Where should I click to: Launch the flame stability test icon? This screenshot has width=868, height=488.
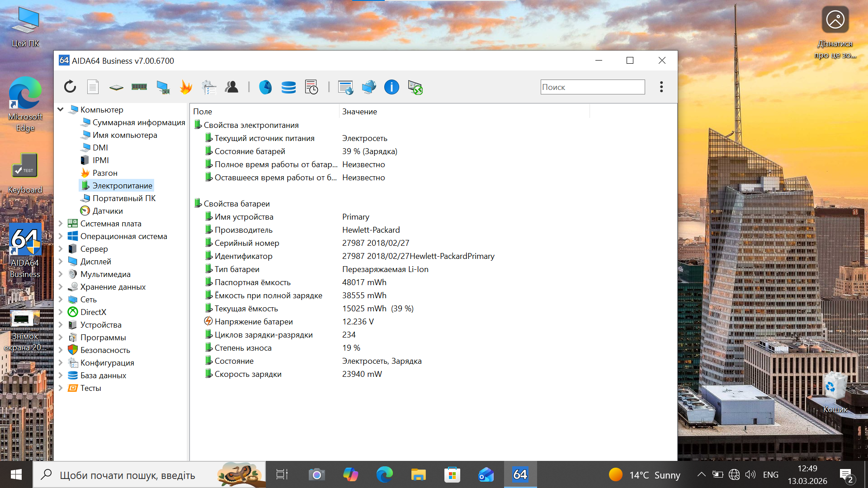(186, 87)
